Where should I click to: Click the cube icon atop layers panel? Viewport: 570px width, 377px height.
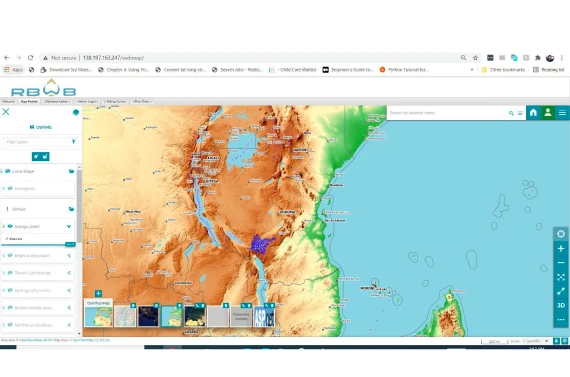pyautogui.click(x=76, y=112)
